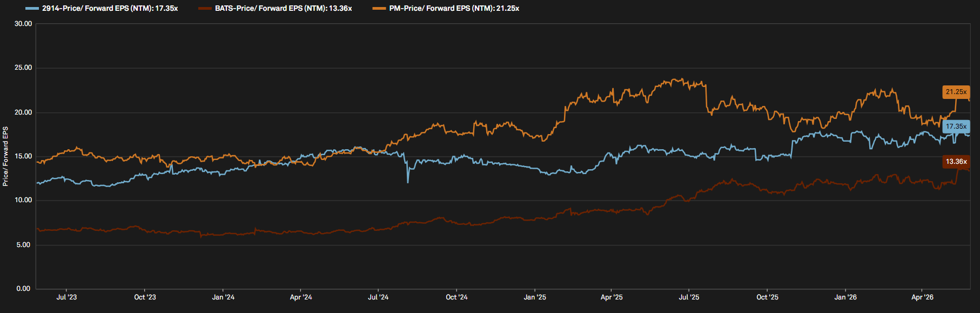This screenshot has height=313, width=980.
Task: Click the Oct '23 x-axis label
Action: 145,297
